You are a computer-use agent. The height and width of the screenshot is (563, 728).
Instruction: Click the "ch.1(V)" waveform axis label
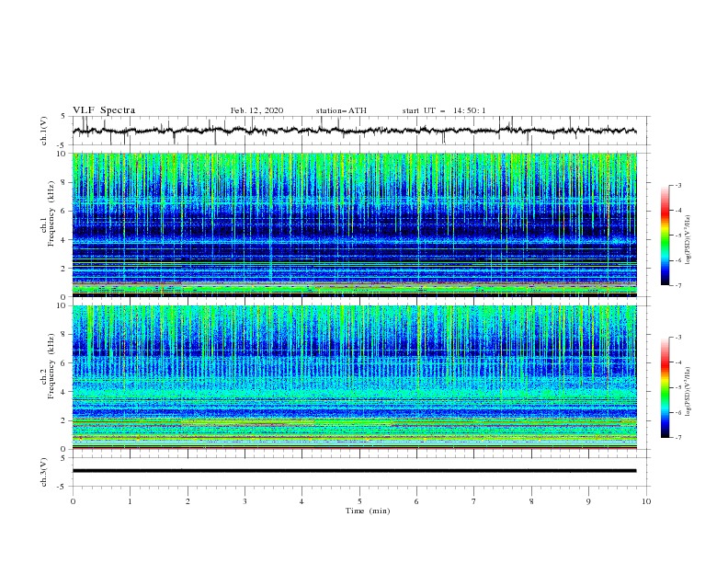44,131
